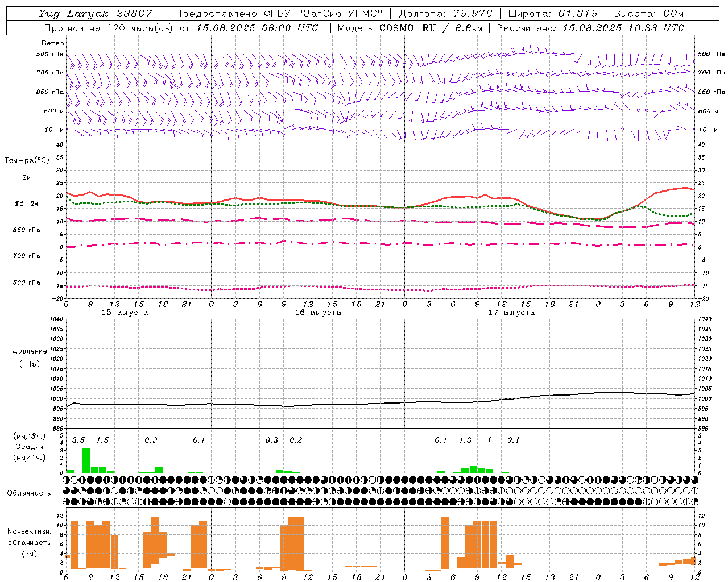This screenshot has height=582, width=728.
Task: Click the 1.3 precipitation amount value
Action: (465, 440)
